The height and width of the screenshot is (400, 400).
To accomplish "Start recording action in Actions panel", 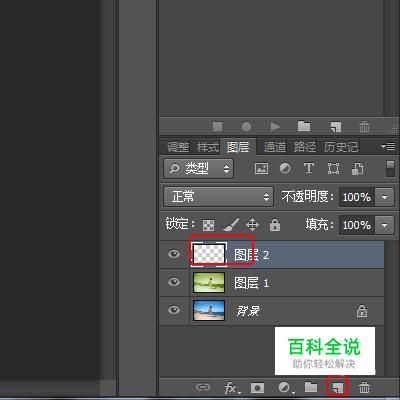I will click(x=246, y=127).
